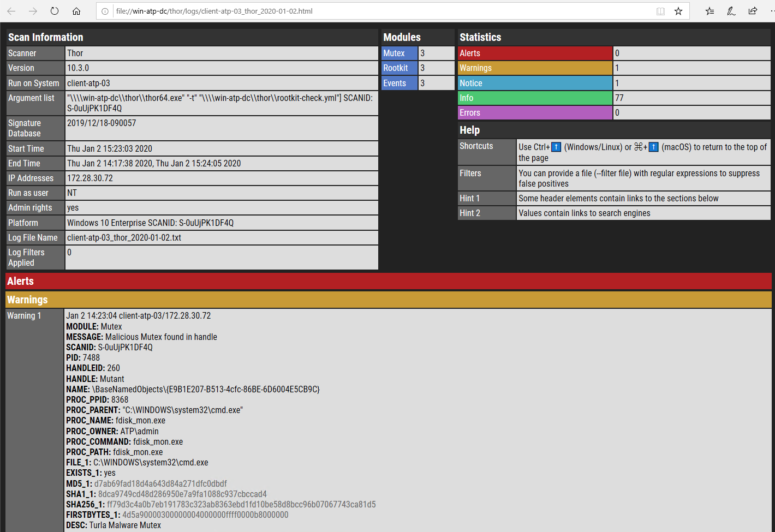Jump to Mutex module link
This screenshot has width=775, height=532.
point(394,53)
